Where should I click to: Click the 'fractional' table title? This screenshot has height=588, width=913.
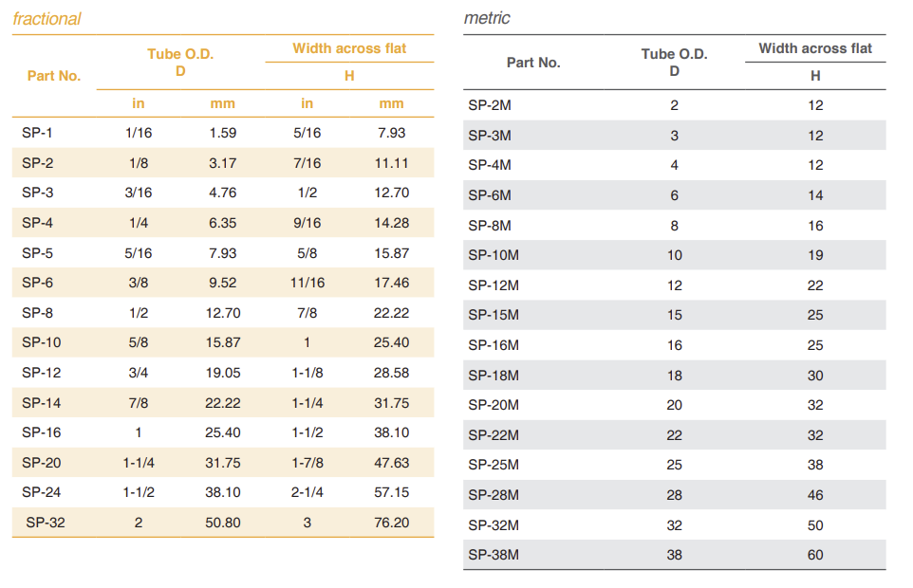(x=47, y=19)
